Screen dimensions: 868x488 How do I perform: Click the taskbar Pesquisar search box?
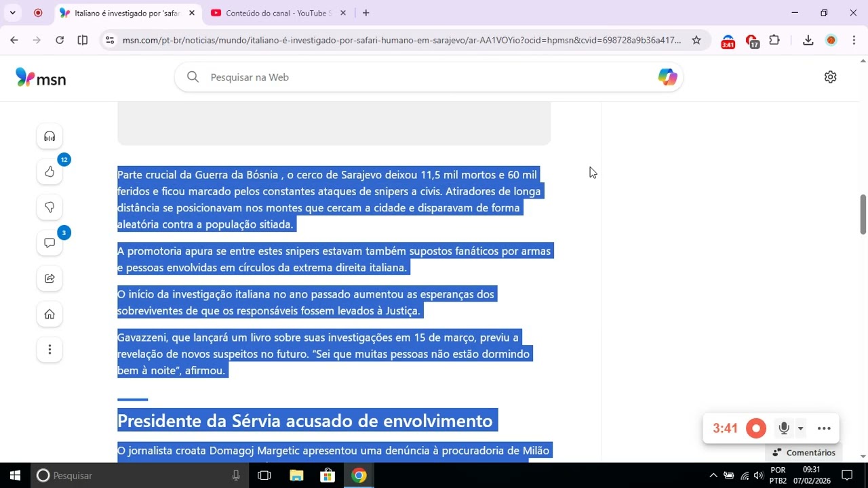tap(139, 475)
